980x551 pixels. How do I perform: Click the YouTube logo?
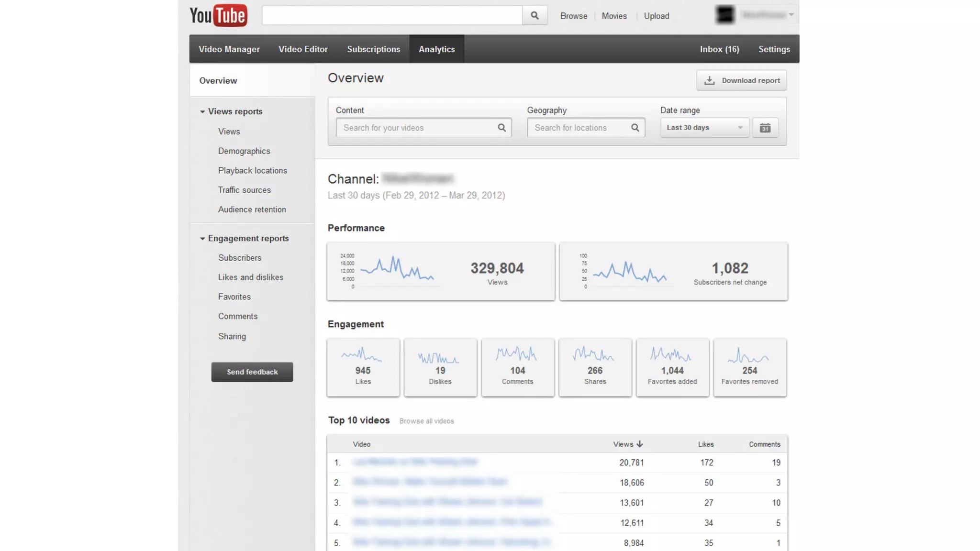click(x=218, y=16)
